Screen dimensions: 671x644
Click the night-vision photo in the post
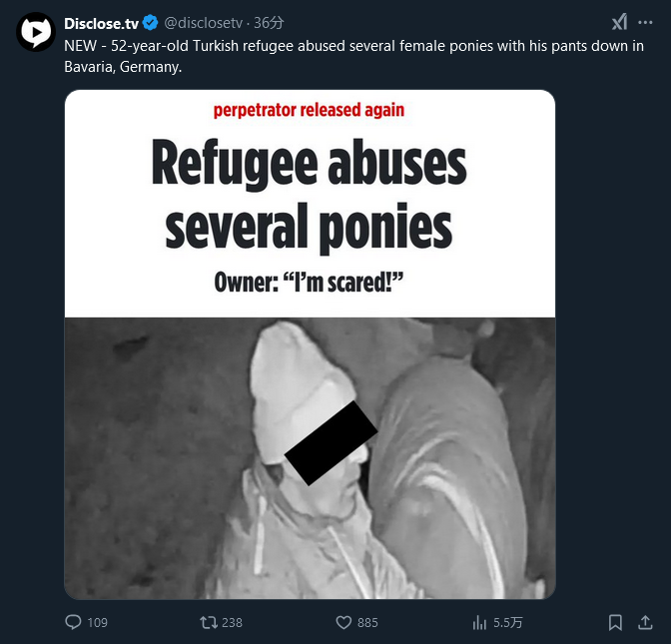pos(310,458)
